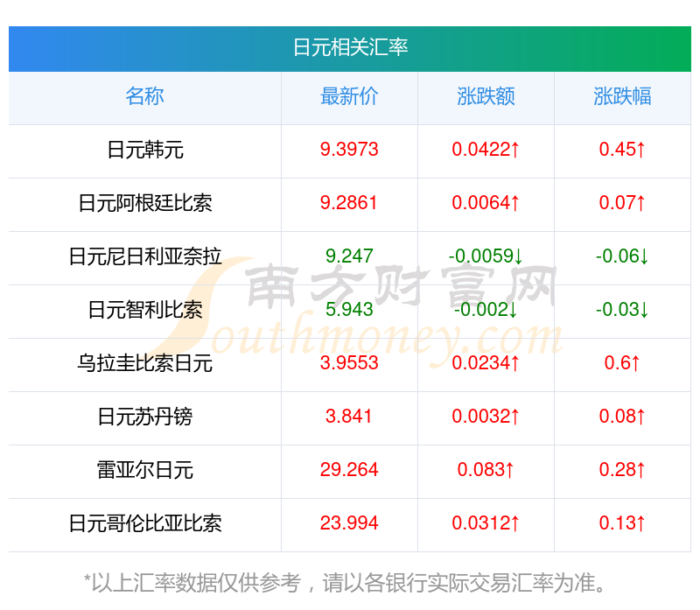Click the 乌拉圭比索日元 row name

(x=145, y=363)
